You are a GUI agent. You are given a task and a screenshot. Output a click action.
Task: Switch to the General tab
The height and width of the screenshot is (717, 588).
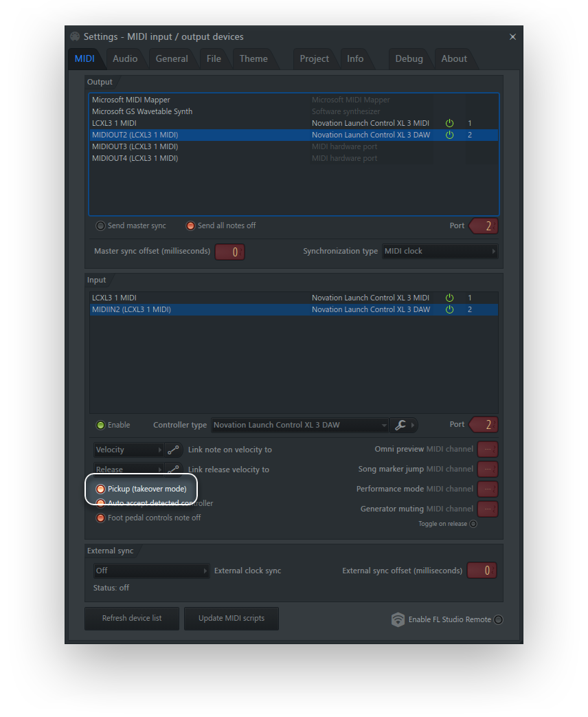tap(172, 59)
